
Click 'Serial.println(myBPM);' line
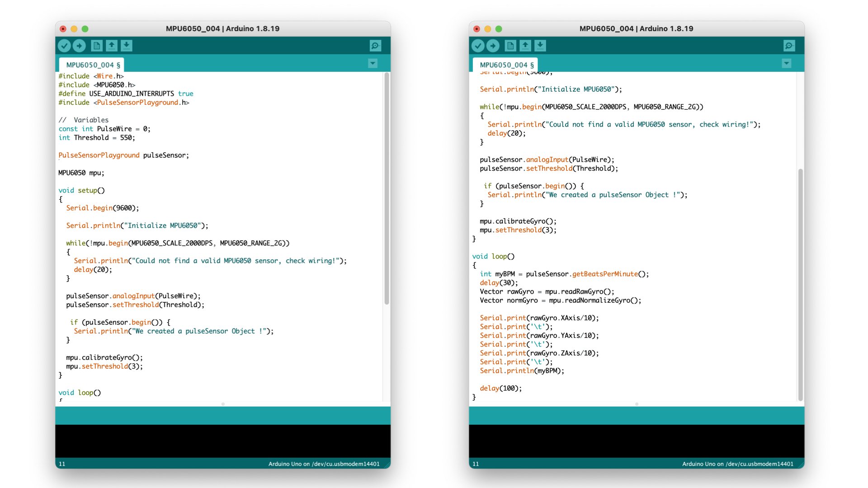click(x=522, y=371)
